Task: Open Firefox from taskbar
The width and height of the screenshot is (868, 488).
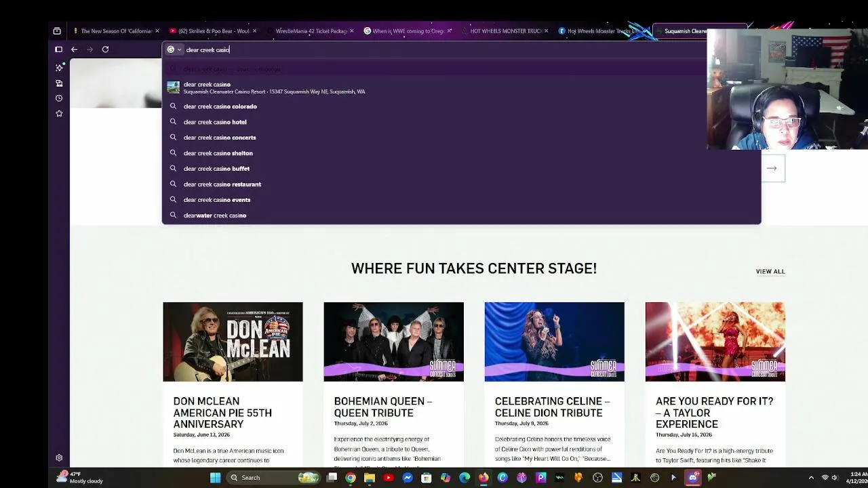Action: point(484,478)
